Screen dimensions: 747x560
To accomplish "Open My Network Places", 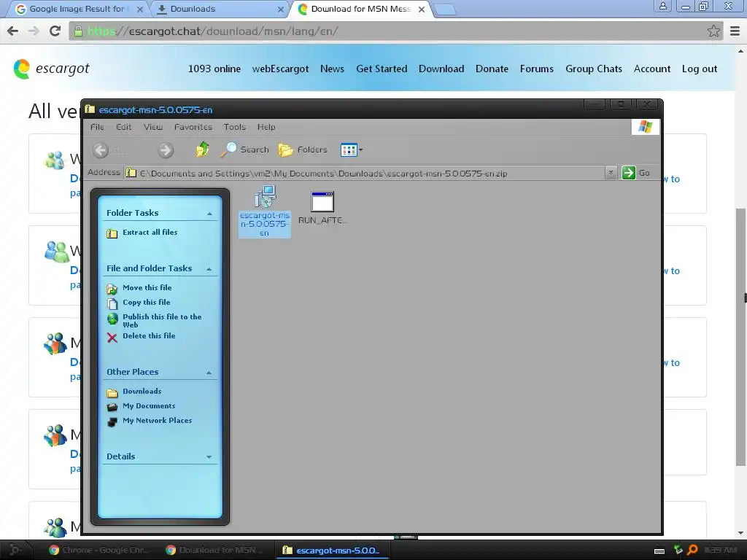I will (x=158, y=421).
